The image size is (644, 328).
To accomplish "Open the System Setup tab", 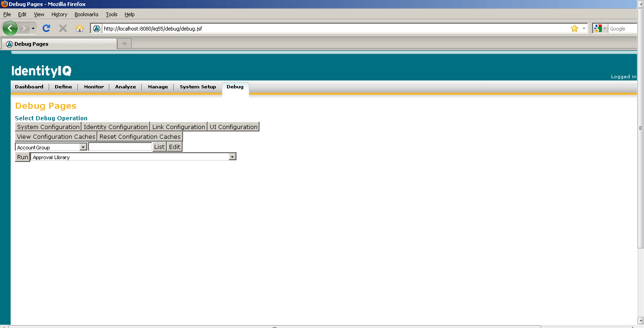I will (x=198, y=87).
